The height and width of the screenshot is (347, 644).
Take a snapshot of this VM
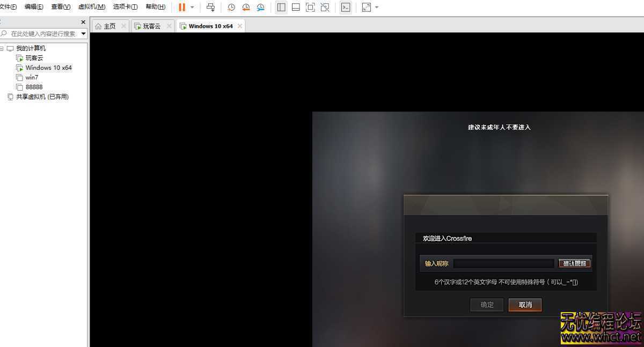click(x=231, y=8)
